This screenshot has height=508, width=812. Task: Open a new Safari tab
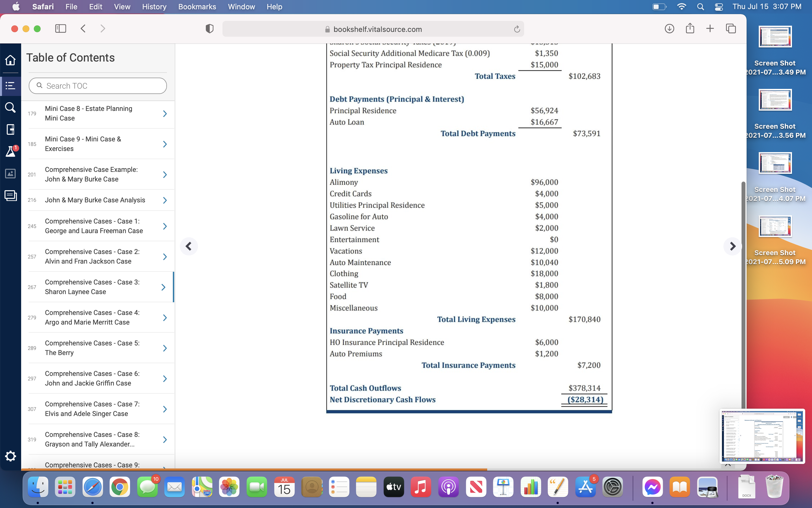click(x=710, y=29)
